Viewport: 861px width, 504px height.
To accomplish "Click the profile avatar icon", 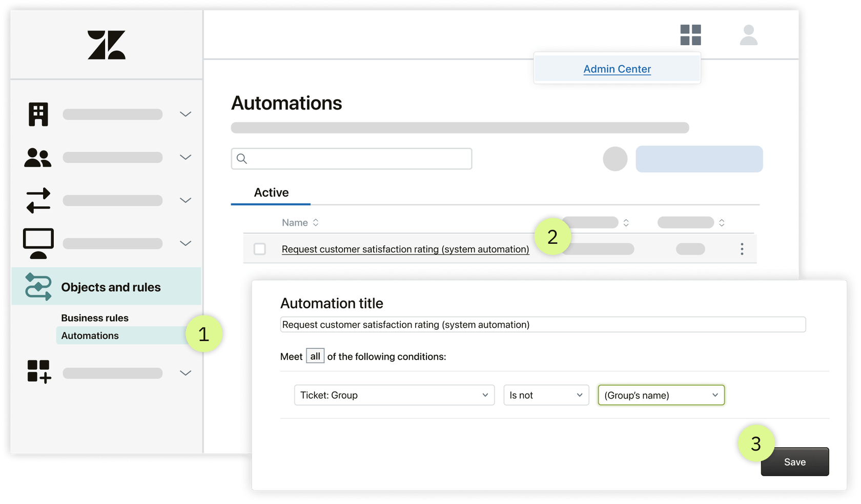I will (748, 35).
